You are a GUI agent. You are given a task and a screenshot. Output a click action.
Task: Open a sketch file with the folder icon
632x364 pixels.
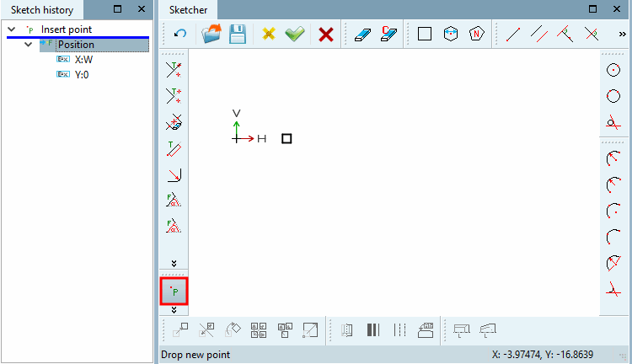(212, 34)
